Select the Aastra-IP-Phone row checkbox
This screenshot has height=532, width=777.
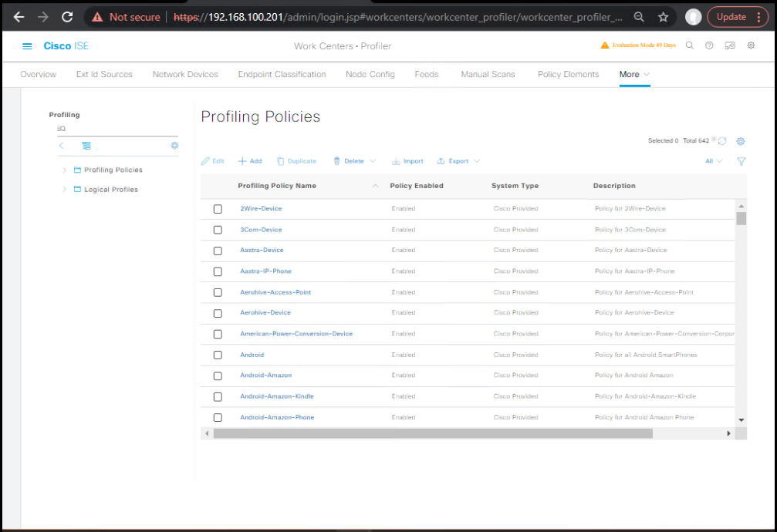click(218, 271)
